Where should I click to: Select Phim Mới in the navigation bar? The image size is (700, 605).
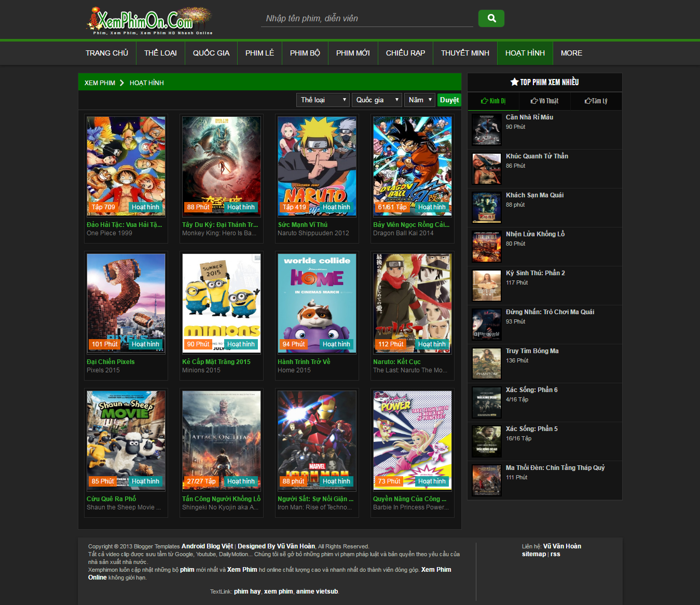[353, 53]
